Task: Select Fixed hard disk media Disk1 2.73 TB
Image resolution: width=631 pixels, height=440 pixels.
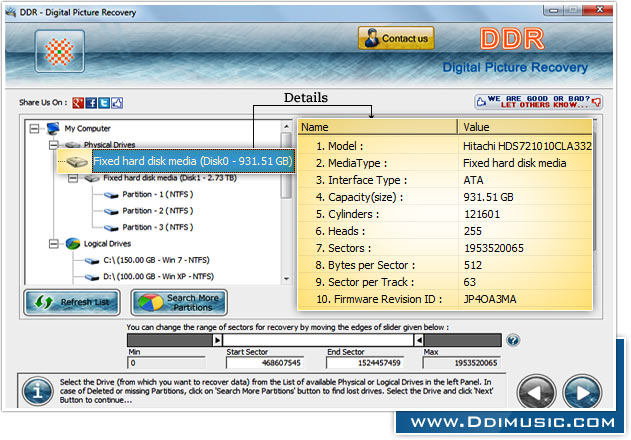Action: 170,178
